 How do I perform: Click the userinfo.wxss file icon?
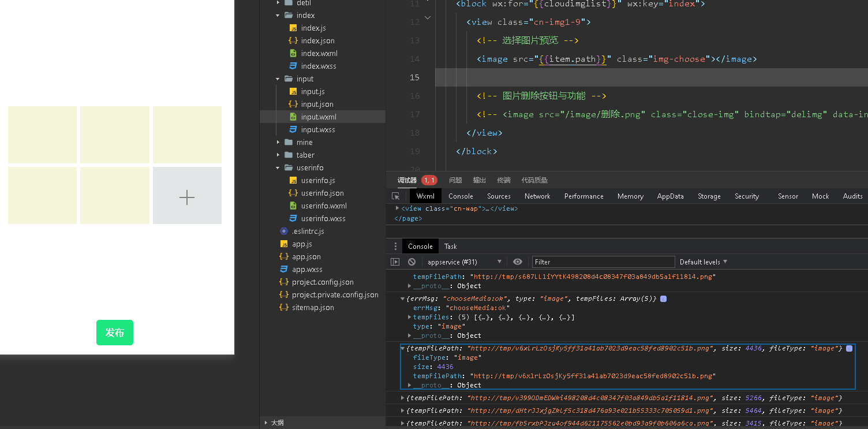[x=293, y=219]
